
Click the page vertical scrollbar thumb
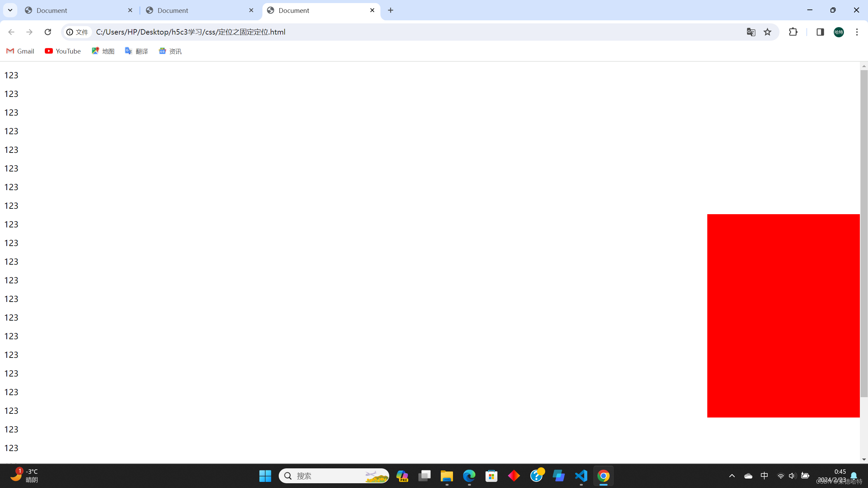tap(864, 234)
